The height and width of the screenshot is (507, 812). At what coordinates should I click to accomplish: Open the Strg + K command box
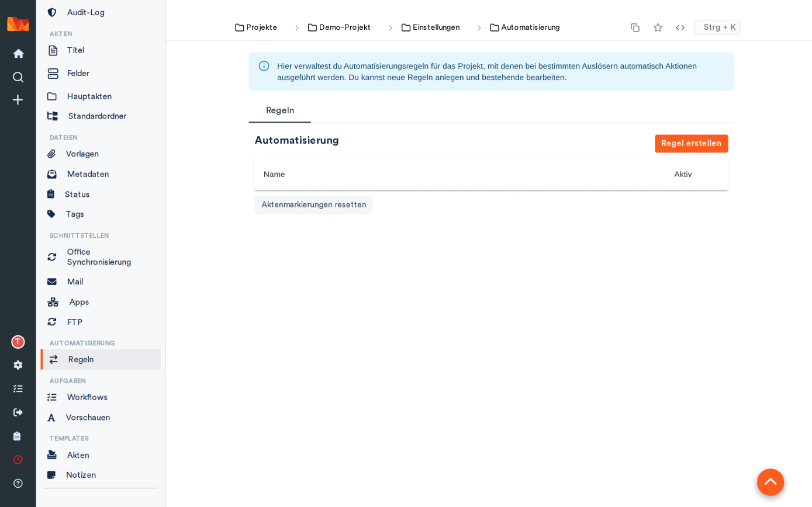pos(717,27)
